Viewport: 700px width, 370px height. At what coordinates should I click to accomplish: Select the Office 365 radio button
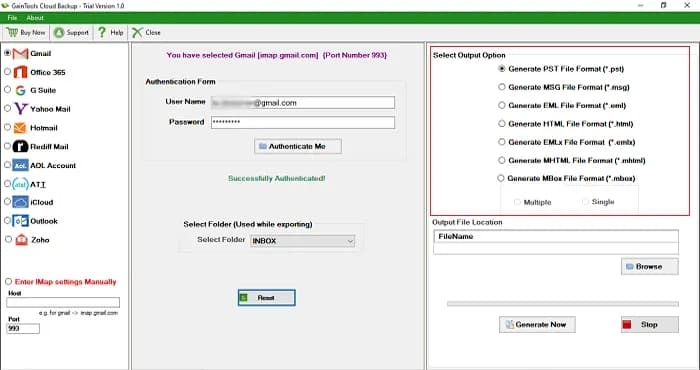tap(8, 71)
